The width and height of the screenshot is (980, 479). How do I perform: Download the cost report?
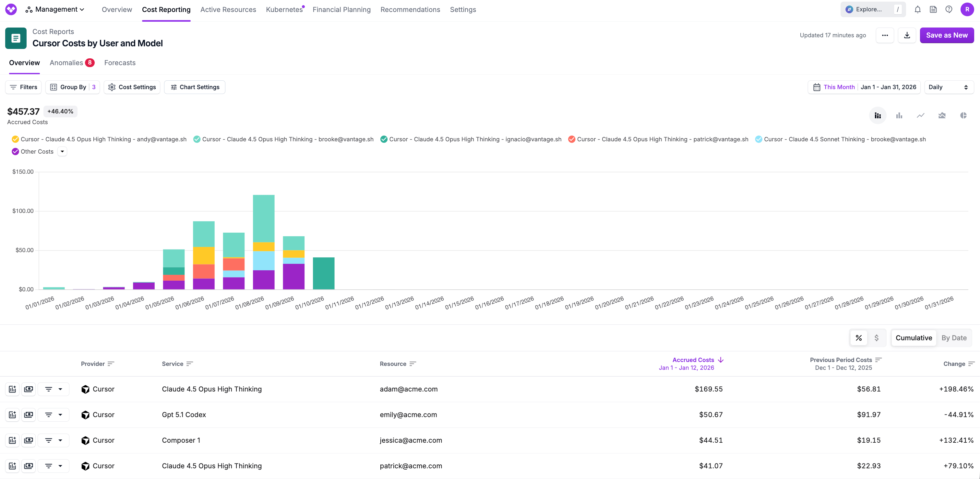coord(907,35)
